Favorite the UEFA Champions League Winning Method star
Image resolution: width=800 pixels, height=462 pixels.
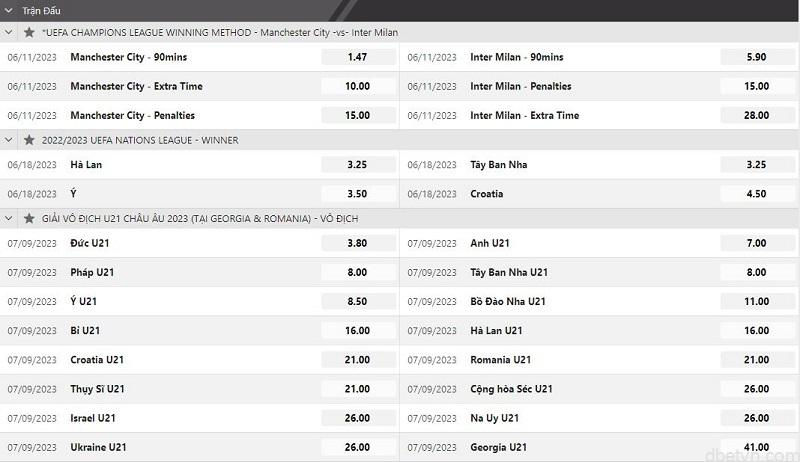coord(29,33)
